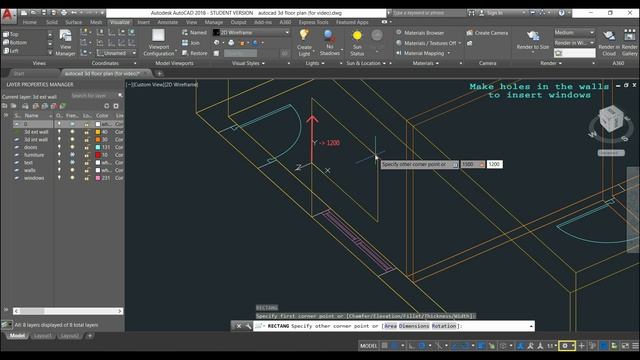Click the Layer Manager horizontal scrollbar
The height and width of the screenshot is (360, 640).
68,311
